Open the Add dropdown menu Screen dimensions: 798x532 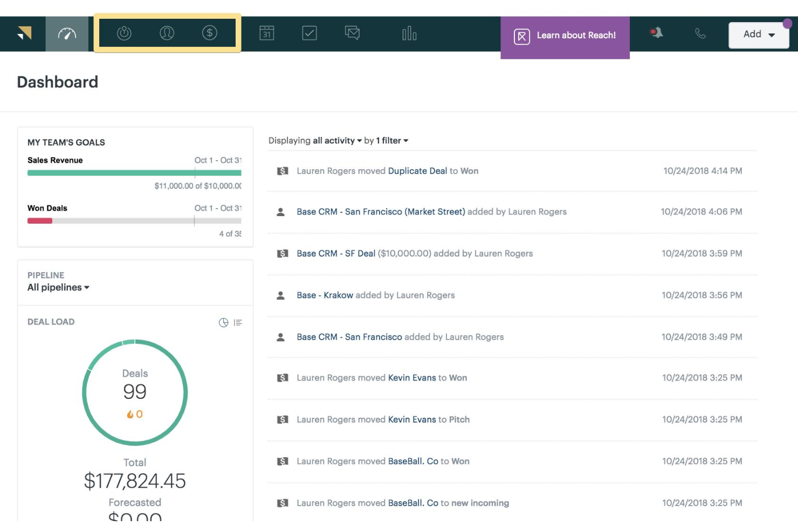[758, 34]
